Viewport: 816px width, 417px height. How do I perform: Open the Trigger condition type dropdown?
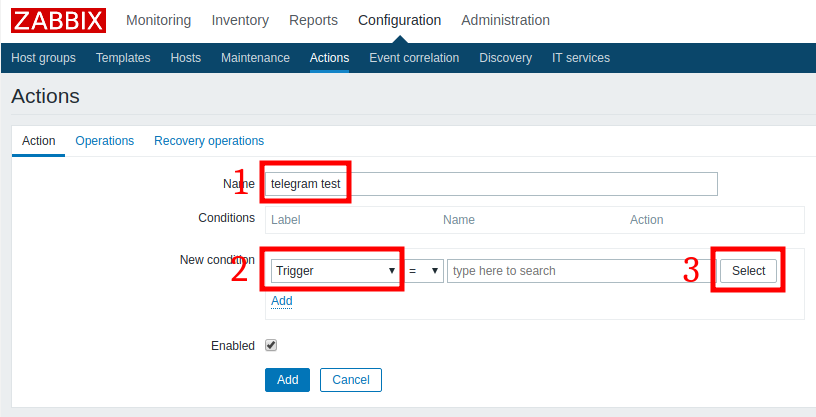point(335,271)
